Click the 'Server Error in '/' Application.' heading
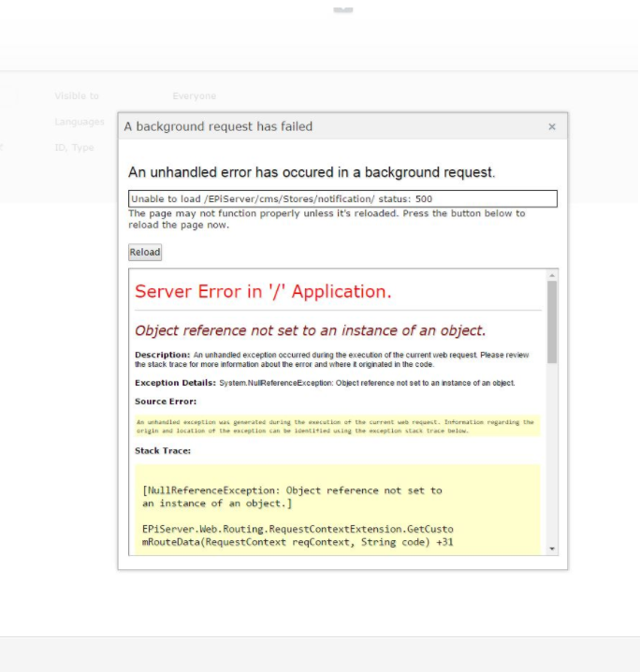The image size is (640, 672). click(263, 291)
